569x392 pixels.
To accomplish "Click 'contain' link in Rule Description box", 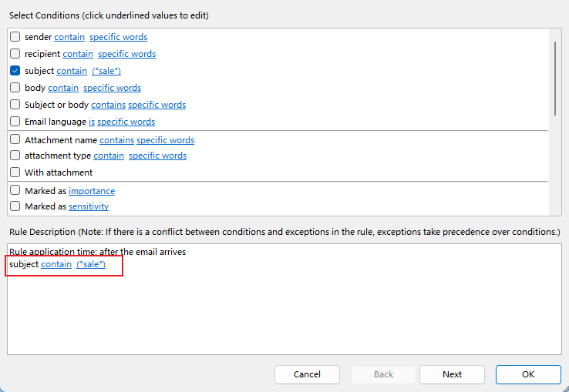I will click(x=56, y=264).
